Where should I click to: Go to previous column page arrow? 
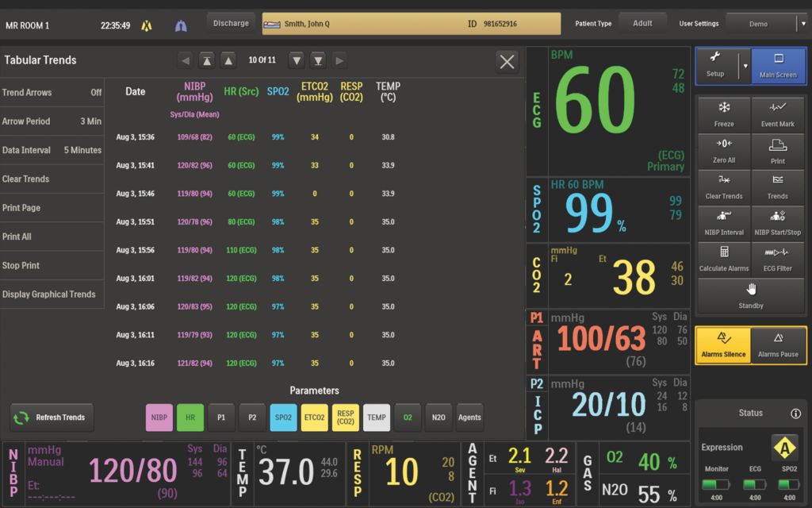pos(186,60)
